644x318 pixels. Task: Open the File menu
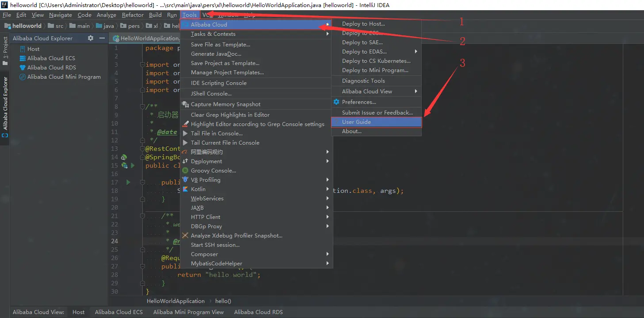tap(7, 15)
